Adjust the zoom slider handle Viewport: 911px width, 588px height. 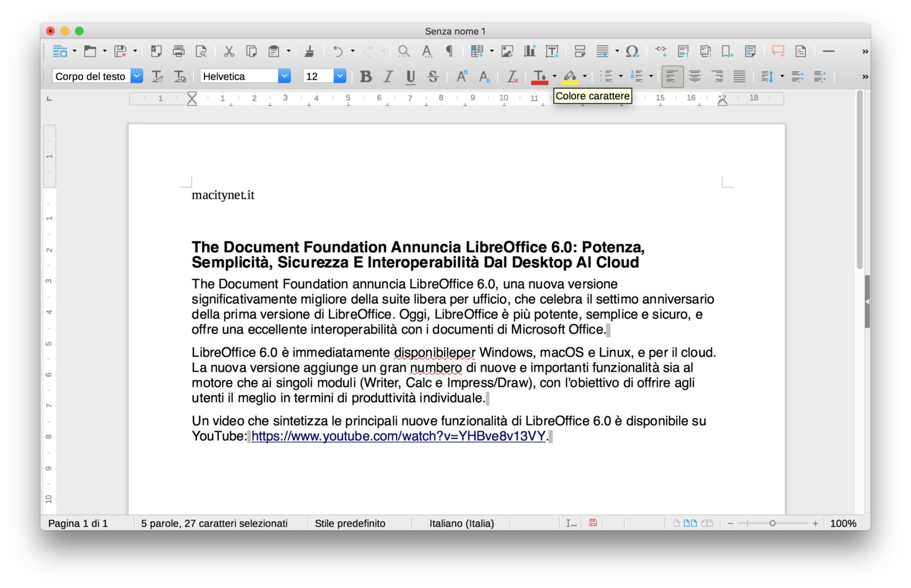(772, 523)
